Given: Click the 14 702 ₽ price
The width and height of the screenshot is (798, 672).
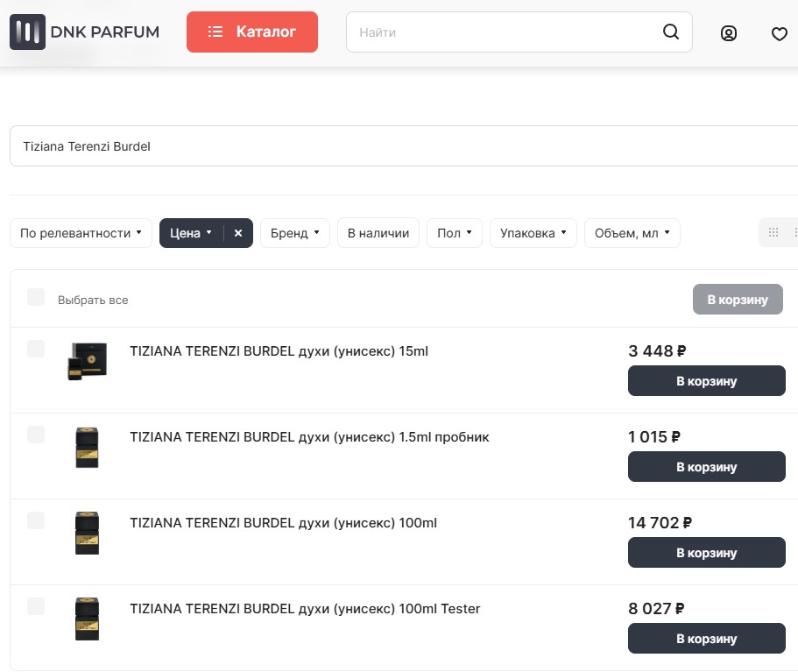Looking at the screenshot, I should 660,523.
